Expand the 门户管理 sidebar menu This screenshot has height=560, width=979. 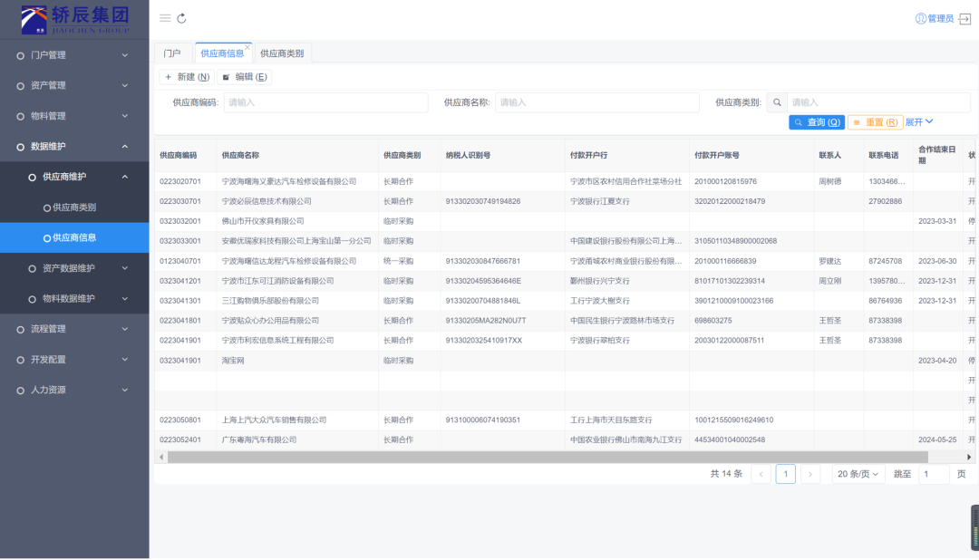pos(74,55)
